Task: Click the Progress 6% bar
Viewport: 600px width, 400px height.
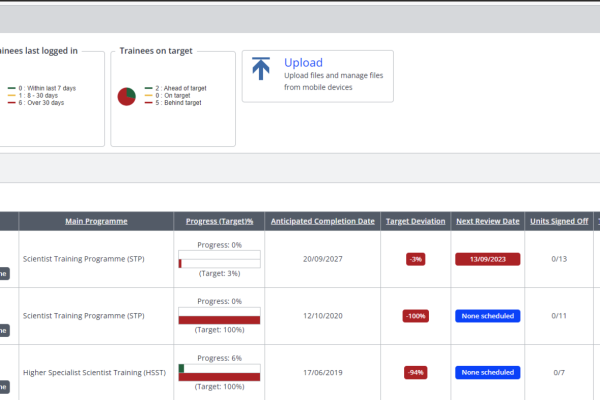Action: pyautogui.click(x=219, y=372)
